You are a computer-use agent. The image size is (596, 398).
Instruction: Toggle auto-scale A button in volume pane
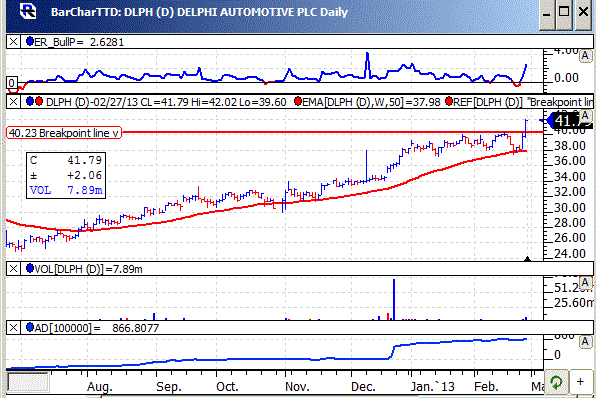click(x=585, y=283)
